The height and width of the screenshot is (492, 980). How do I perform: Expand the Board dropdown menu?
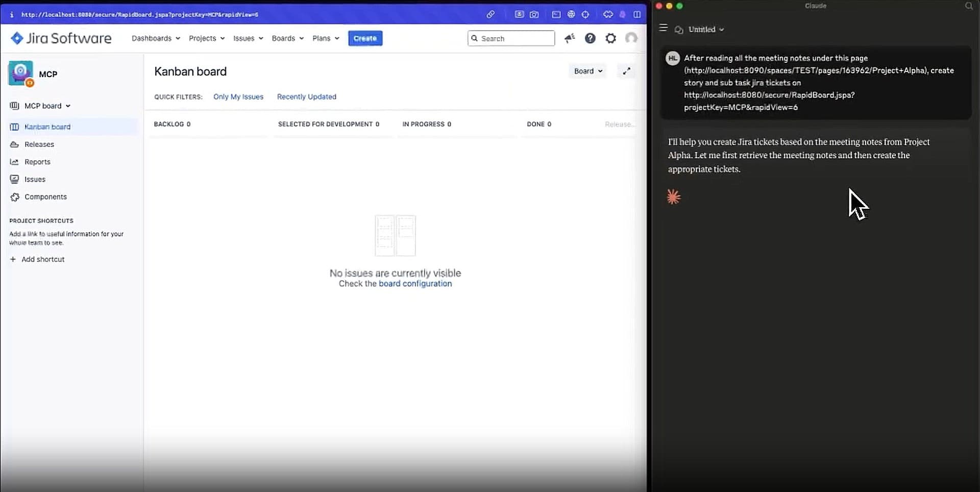[587, 71]
